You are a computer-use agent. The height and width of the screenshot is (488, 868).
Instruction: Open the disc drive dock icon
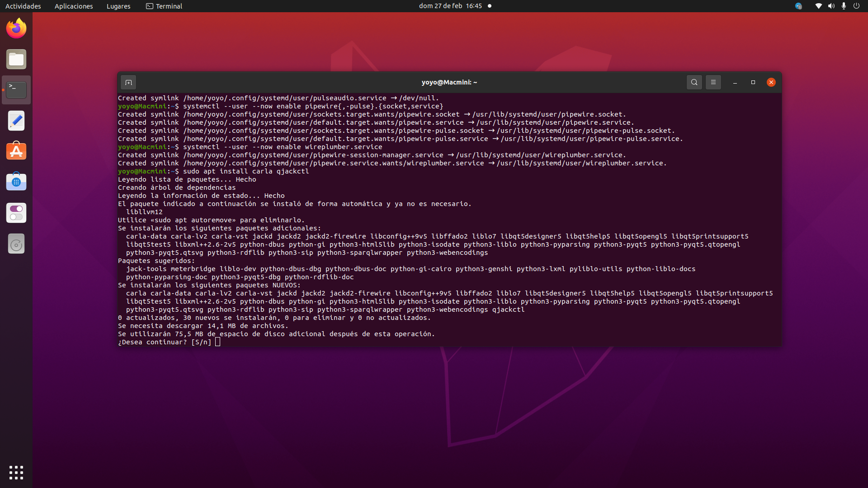pos(16,244)
